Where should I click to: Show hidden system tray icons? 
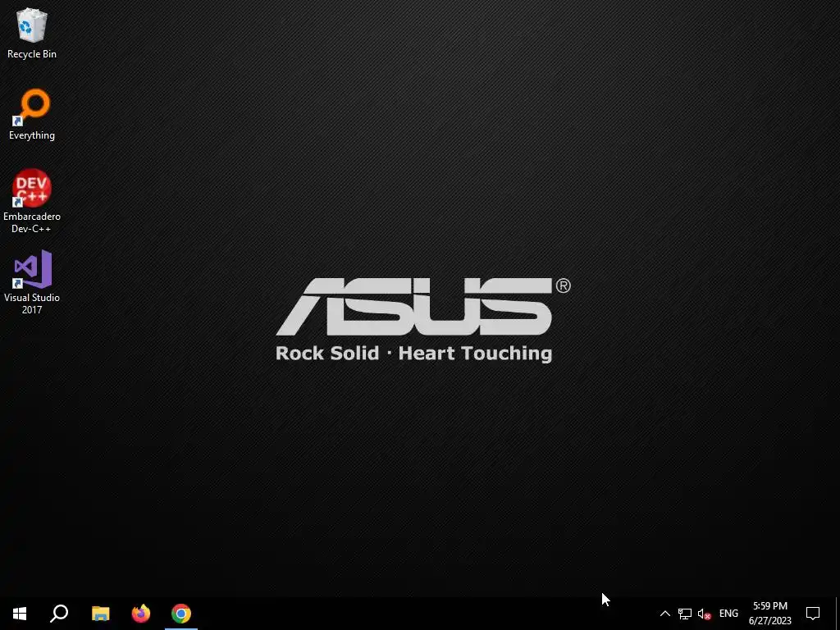pos(664,614)
